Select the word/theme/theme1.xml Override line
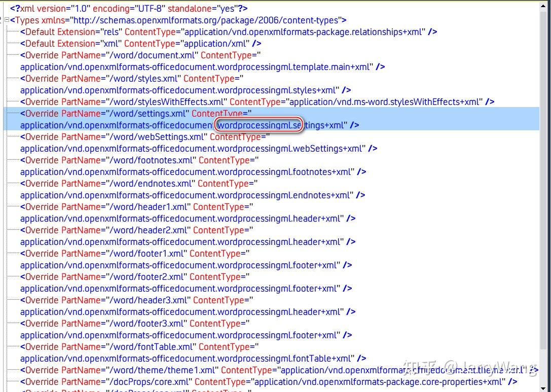This screenshot has height=392, width=551. (x=152, y=370)
